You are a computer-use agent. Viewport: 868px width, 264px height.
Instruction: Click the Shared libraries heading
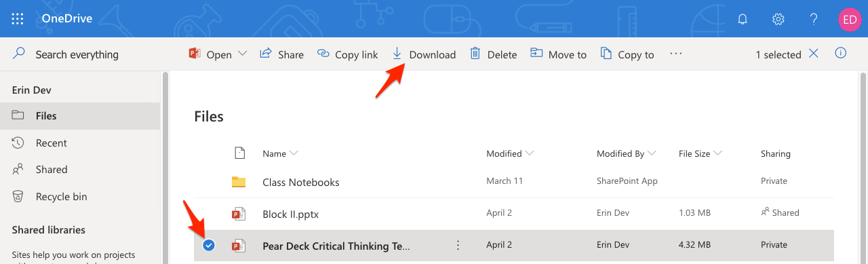tap(49, 230)
